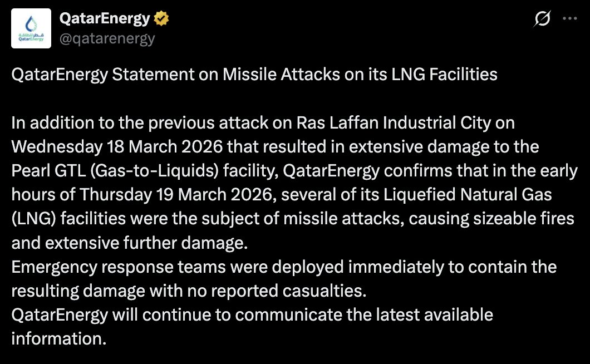Open the three-dot More options menu
The image size is (590, 364).
(571, 18)
